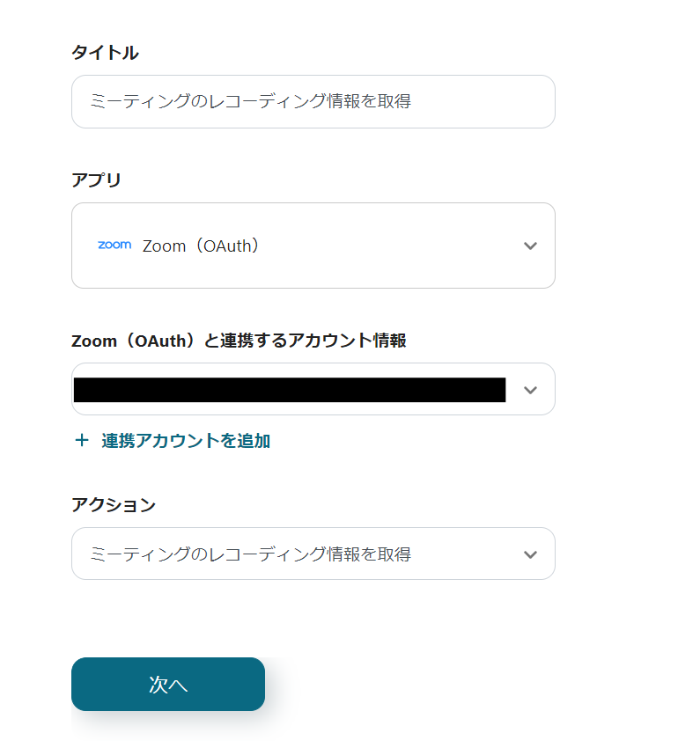
Task: Click the アクション section label
Action: (114, 505)
